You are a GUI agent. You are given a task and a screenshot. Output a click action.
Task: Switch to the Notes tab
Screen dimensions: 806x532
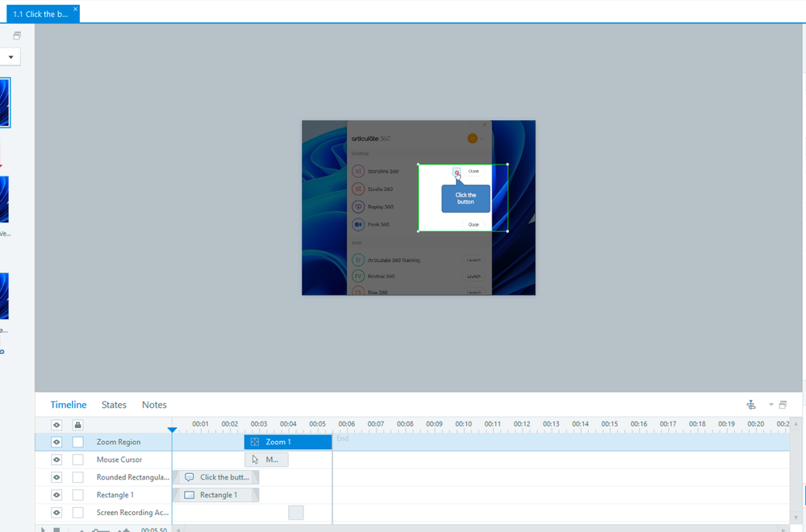154,405
